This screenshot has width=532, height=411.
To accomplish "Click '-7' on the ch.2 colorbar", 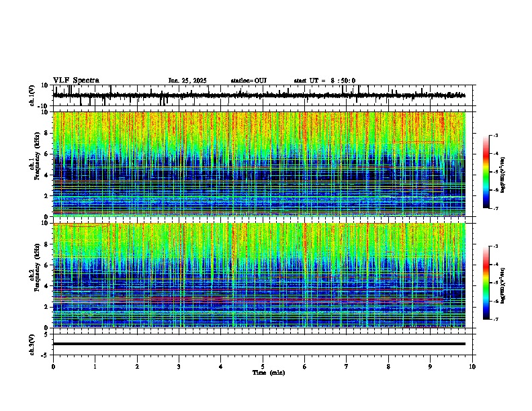I will 495,319.
